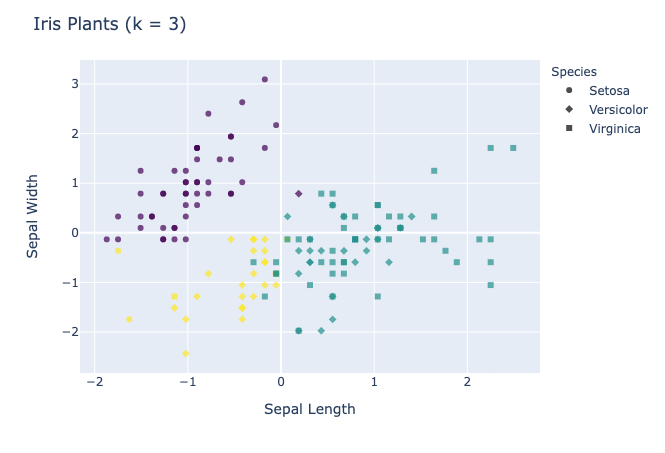Click the Sepal Width axis label
The width and height of the screenshot is (665, 453).
pos(32,216)
